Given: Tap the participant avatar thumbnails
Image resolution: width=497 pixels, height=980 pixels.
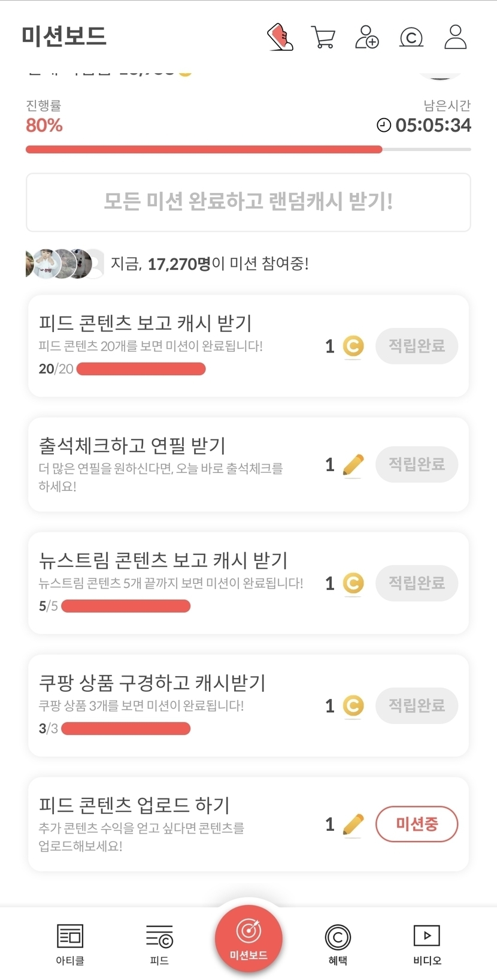Looking at the screenshot, I should point(65,264).
